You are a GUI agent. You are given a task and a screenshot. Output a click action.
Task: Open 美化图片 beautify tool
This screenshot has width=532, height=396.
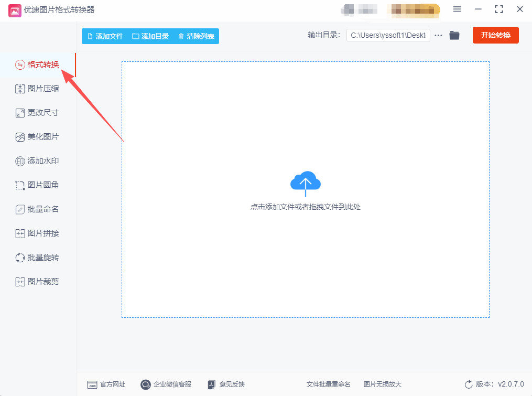tap(37, 137)
